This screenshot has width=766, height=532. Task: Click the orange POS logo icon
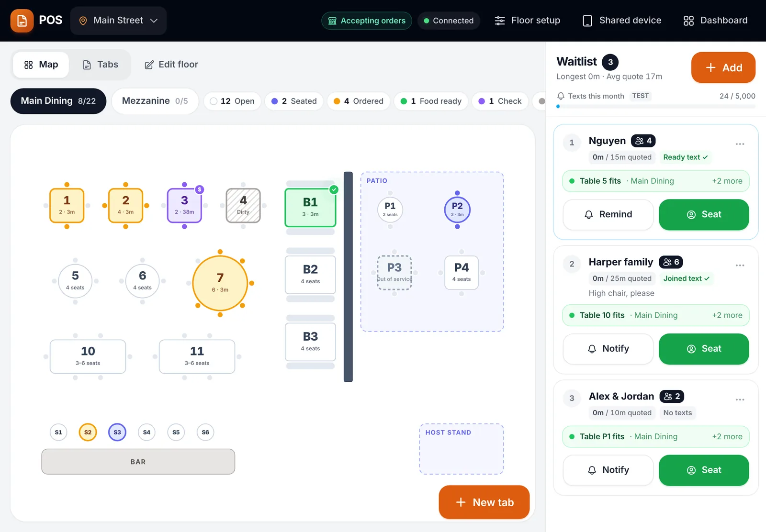[22, 21]
